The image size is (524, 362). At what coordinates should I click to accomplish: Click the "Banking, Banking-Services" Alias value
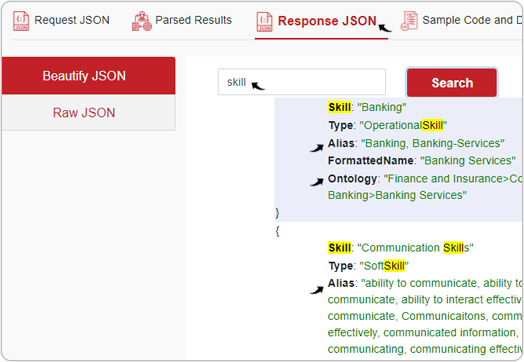coord(433,143)
